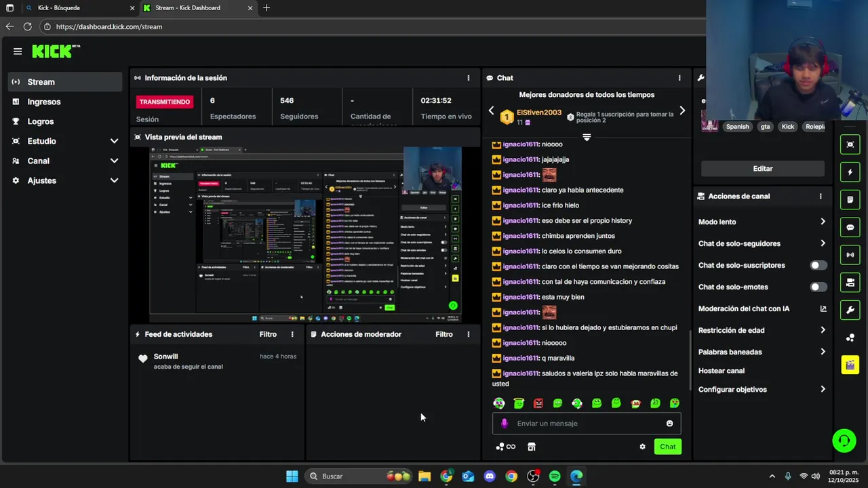
Task: Click the broadcast signal widget icon
Action: pos(850,255)
